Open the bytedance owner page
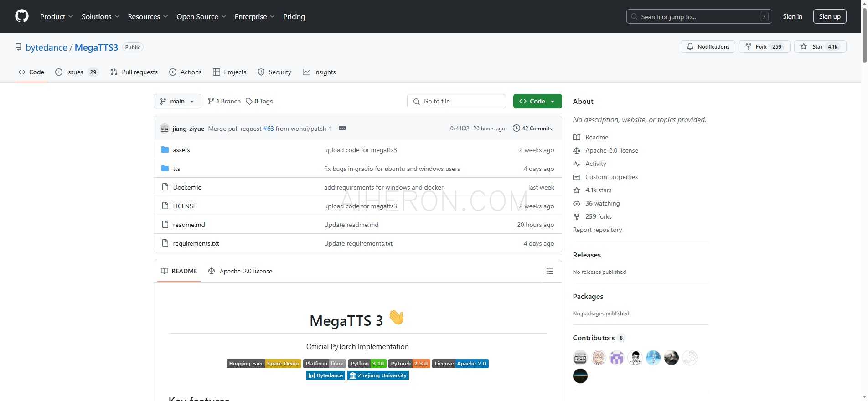 tap(46, 47)
